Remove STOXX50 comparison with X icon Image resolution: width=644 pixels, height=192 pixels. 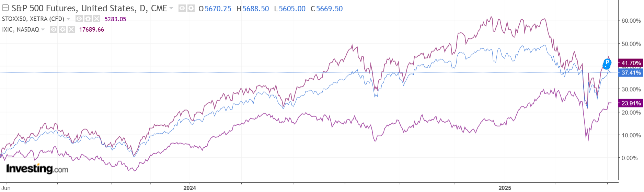(96, 19)
